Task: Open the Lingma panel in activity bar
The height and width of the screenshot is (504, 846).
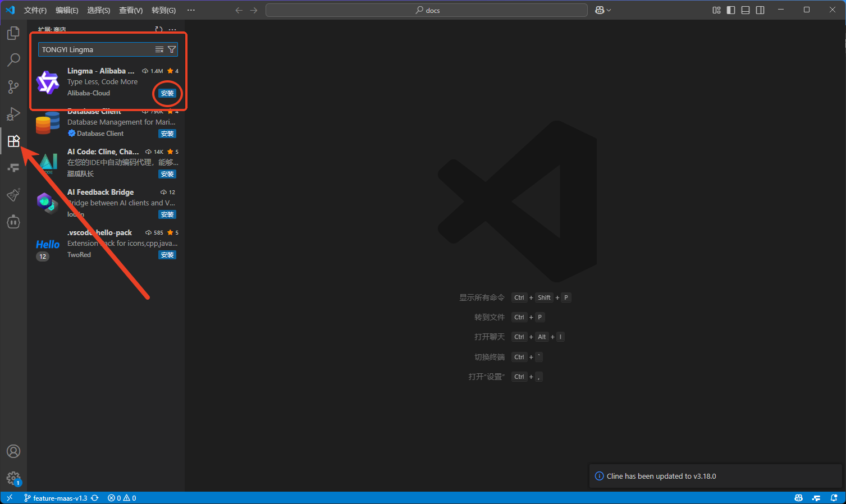Action: pyautogui.click(x=13, y=168)
